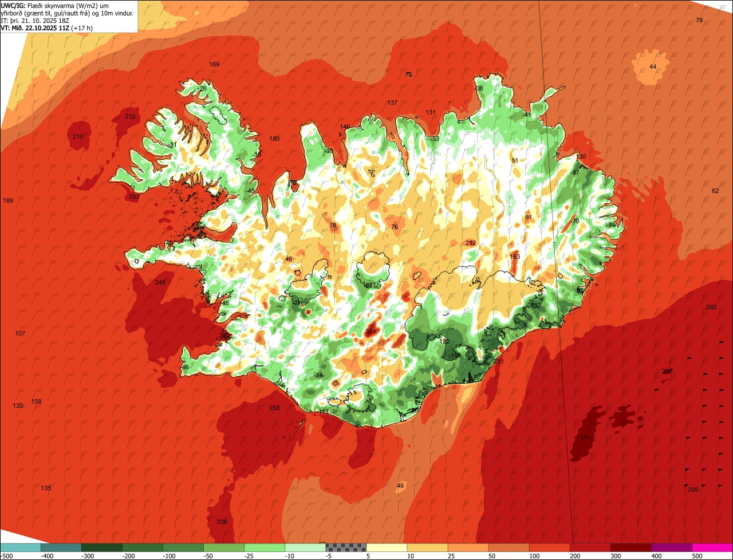Image resolution: width=733 pixels, height=560 pixels.
Task: Click the darkest green swatch between -300 and -200
Action: [x=102, y=547]
